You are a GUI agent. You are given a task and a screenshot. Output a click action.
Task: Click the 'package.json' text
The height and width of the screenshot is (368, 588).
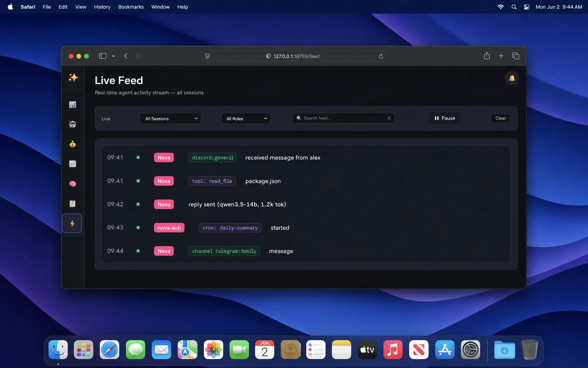click(x=263, y=181)
